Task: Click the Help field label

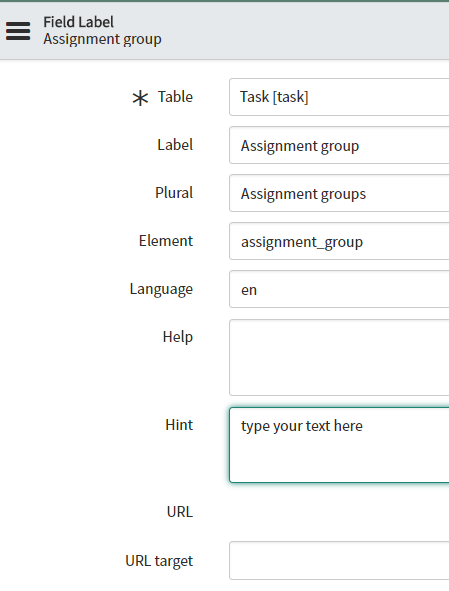Action: point(178,337)
